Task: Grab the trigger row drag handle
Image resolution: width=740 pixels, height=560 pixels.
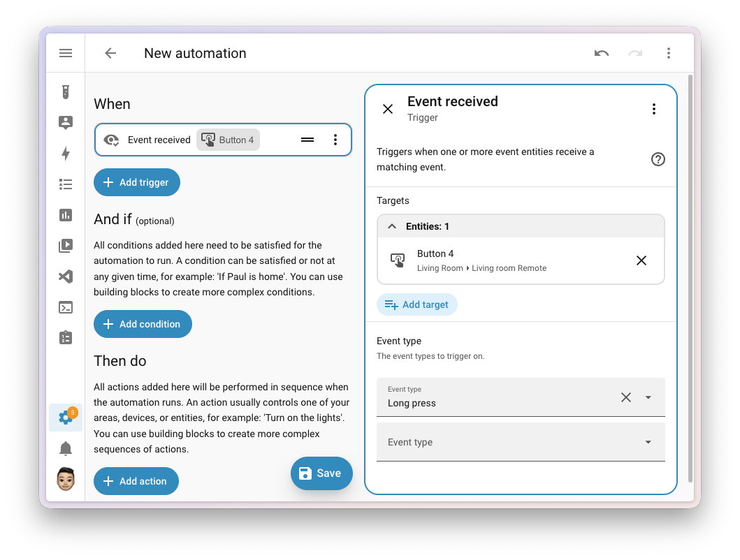Action: point(307,140)
